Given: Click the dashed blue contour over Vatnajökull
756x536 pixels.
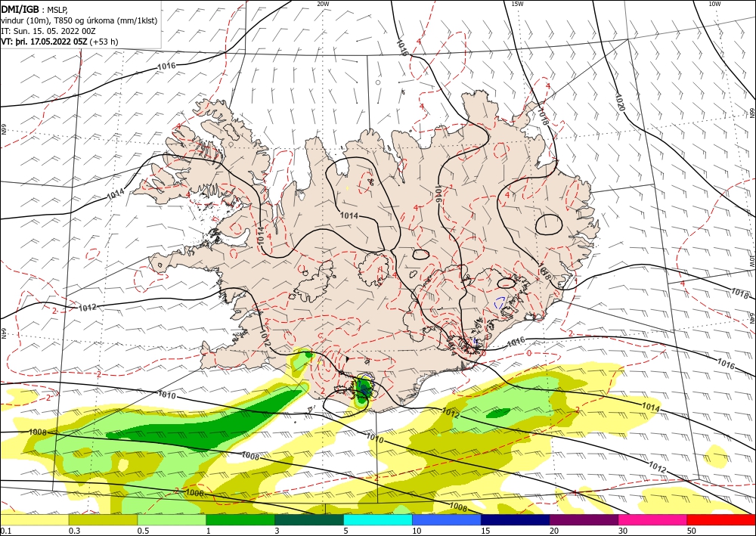Looking at the screenshot, I should tap(500, 302).
